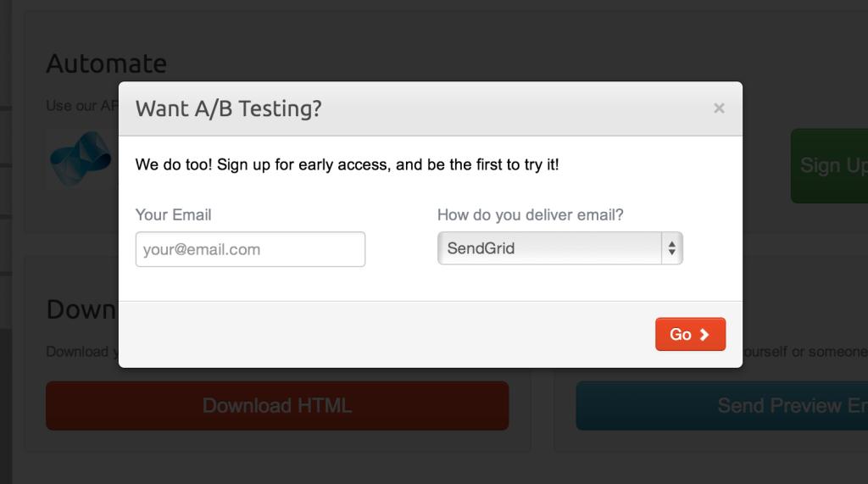The image size is (868, 484).
Task: Click the chevron arrow inside the Go button
Action: point(704,334)
